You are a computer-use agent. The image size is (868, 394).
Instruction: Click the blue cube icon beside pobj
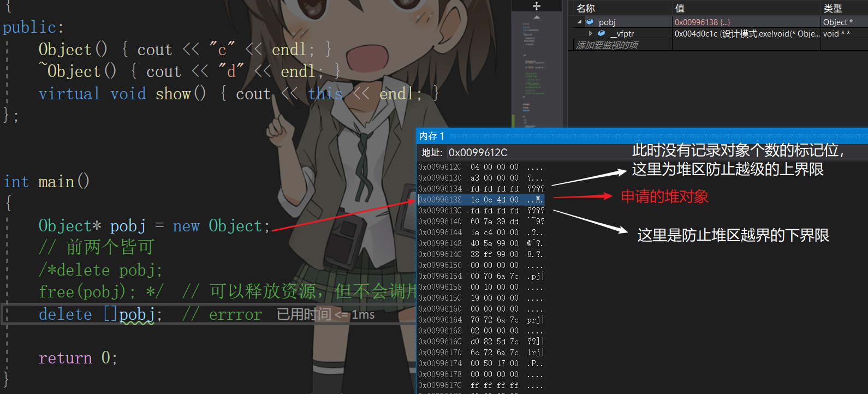[x=590, y=22]
